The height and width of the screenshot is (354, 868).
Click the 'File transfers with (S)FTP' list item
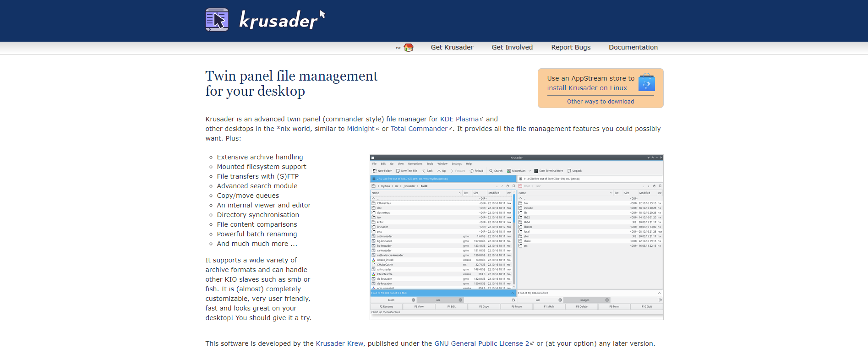(x=258, y=176)
